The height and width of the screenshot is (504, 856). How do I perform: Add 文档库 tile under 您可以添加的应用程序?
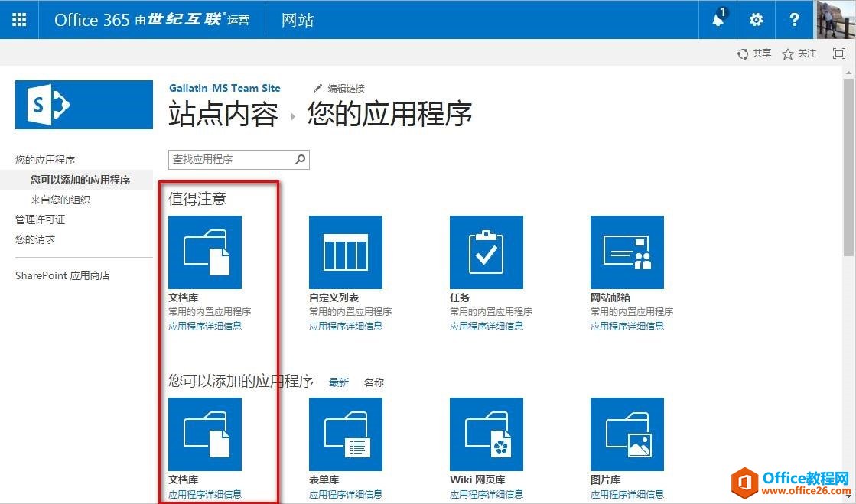205,434
